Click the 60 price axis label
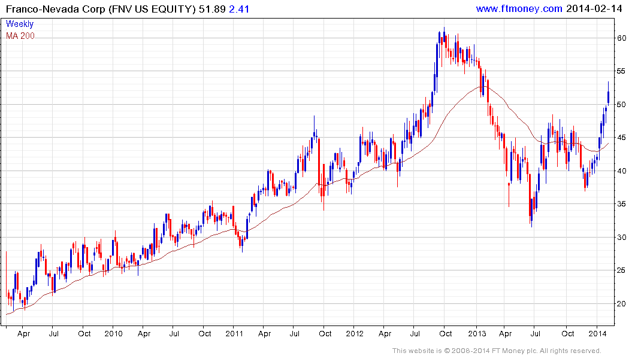This screenshot has height=359, width=644. (x=622, y=38)
